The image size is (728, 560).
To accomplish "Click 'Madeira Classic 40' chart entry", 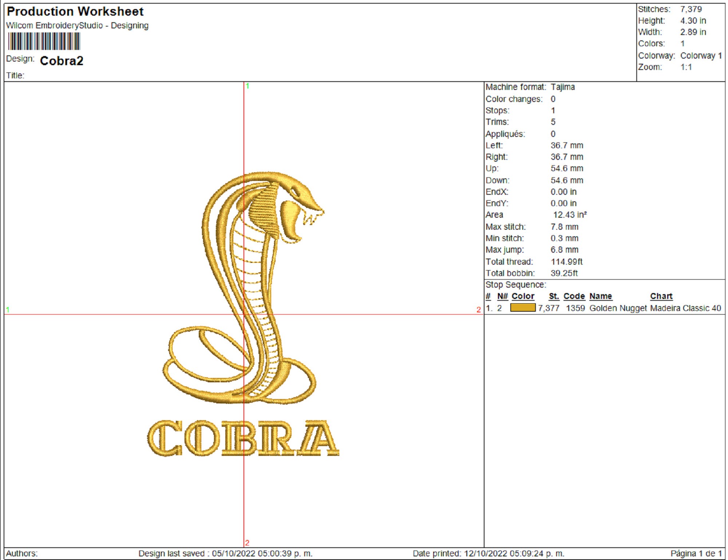I will click(685, 308).
